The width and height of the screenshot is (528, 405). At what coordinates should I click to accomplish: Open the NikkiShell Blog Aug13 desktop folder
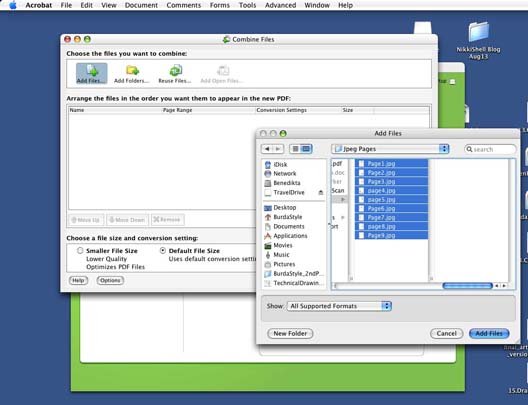pos(478,40)
